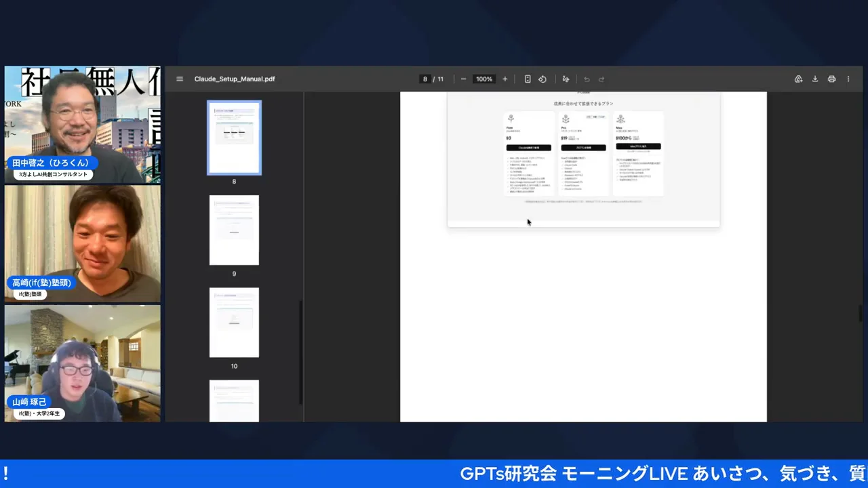This screenshot has height=488, width=868.
Task: Download the PDF file
Action: tap(815, 79)
